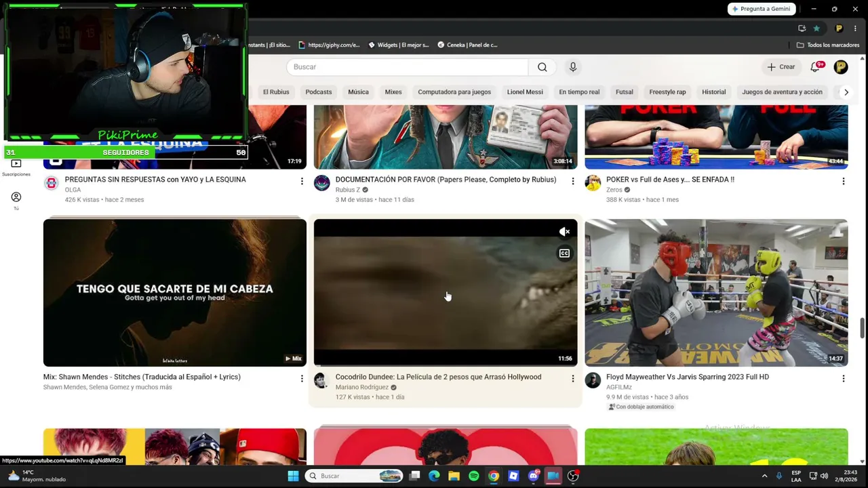This screenshot has height=488, width=868.
Task: Click the Windows taskbar Buscar search box
Action: click(x=353, y=476)
